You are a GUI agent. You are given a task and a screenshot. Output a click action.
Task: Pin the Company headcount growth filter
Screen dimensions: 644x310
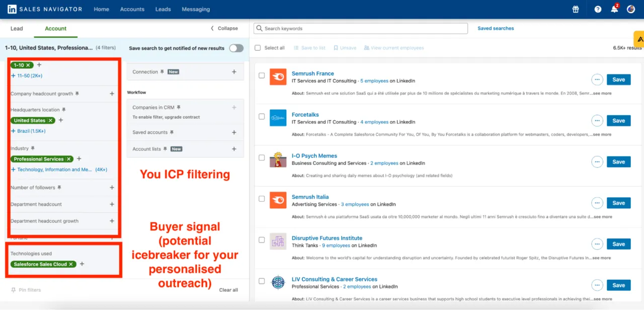pos(77,94)
